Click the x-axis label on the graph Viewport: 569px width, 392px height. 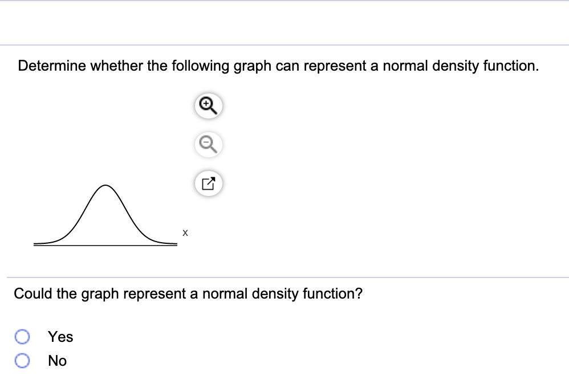click(184, 232)
